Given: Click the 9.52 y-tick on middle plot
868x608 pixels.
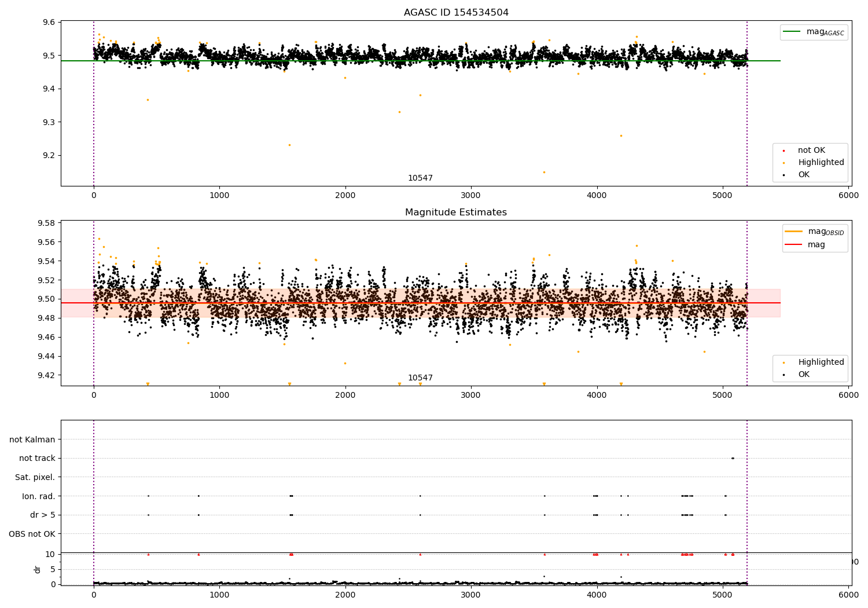Looking at the screenshot, I should pyautogui.click(x=47, y=280).
